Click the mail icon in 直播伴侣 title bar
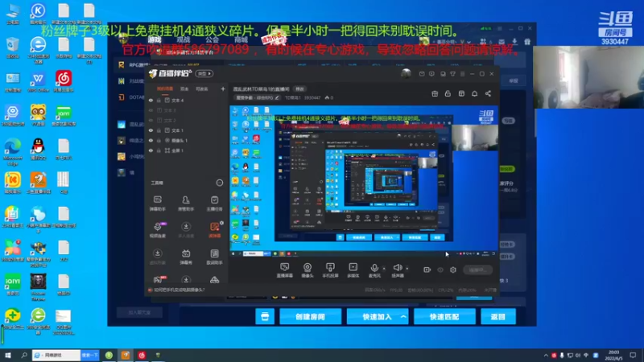 422,74
